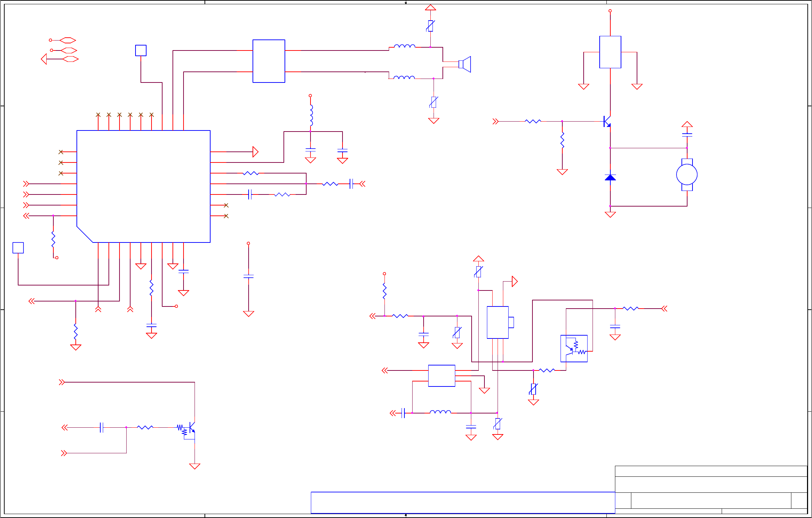The width and height of the screenshot is (812, 518).
Task: Click the power node circle at top right
Action: 610,11
